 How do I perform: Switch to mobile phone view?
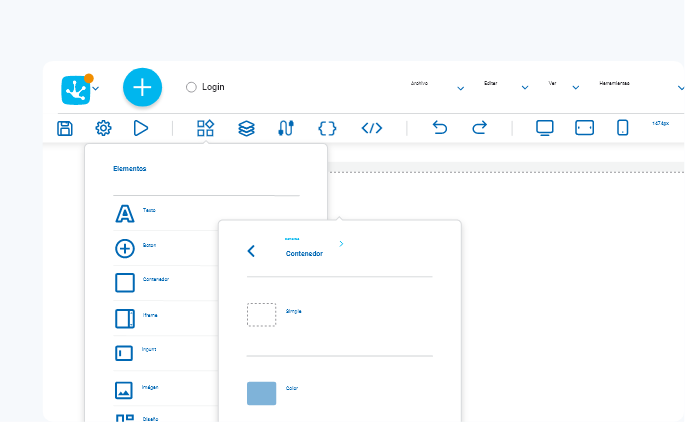pos(623,128)
